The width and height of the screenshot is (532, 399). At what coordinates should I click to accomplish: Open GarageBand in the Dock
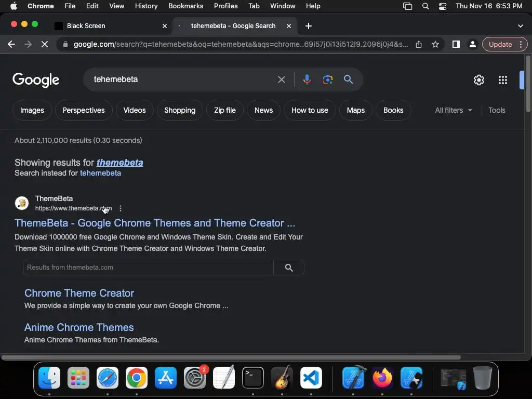point(282,378)
